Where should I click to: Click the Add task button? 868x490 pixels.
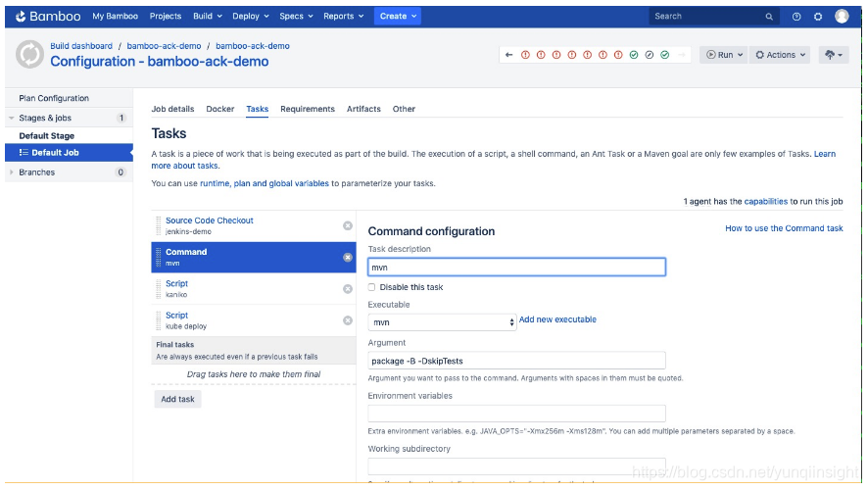[177, 399]
